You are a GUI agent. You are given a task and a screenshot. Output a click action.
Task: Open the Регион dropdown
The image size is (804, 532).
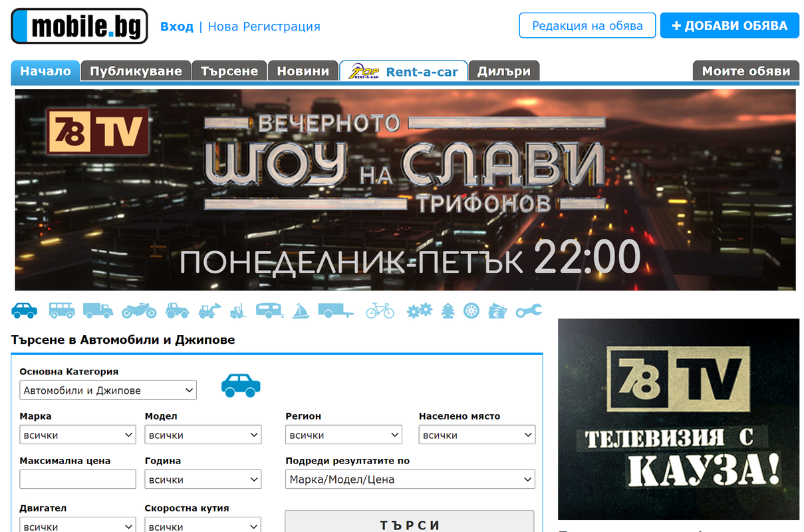(x=344, y=435)
